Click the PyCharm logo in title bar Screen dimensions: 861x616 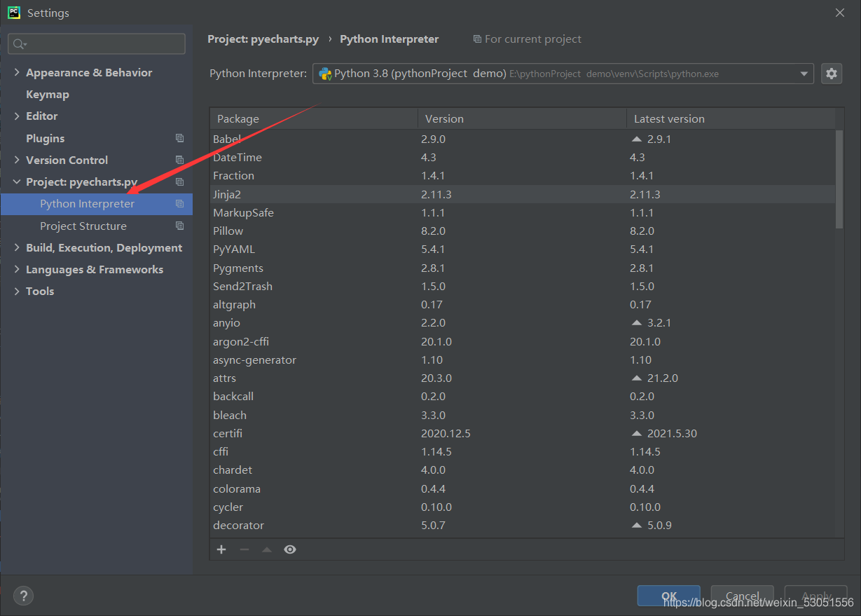pos(14,13)
